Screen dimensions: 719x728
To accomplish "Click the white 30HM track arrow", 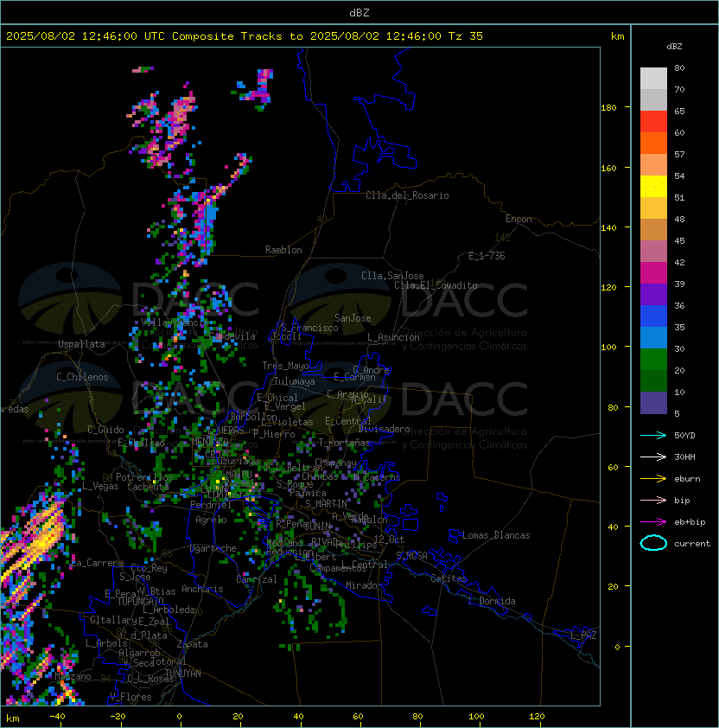I will [x=653, y=457].
